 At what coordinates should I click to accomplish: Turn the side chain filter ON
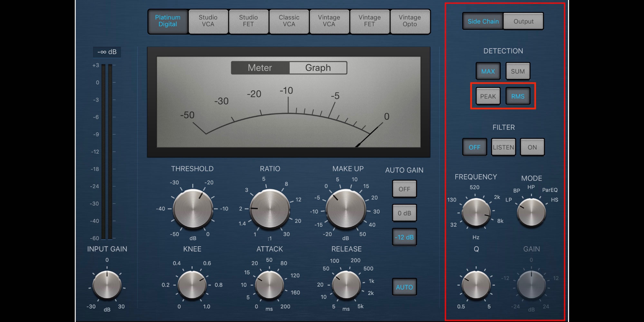coord(532,147)
